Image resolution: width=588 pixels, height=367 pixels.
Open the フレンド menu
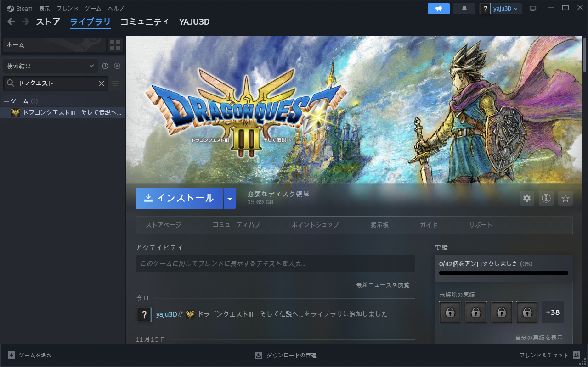click(x=67, y=9)
